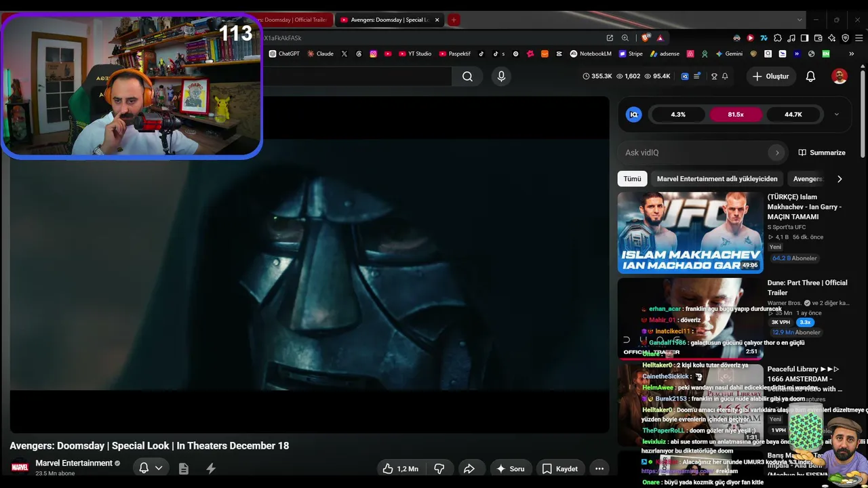Click the Summarize button

point(822,152)
